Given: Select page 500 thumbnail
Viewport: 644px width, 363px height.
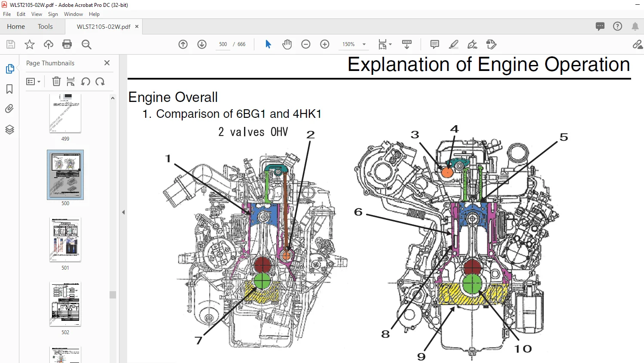Looking at the screenshot, I should [x=65, y=175].
